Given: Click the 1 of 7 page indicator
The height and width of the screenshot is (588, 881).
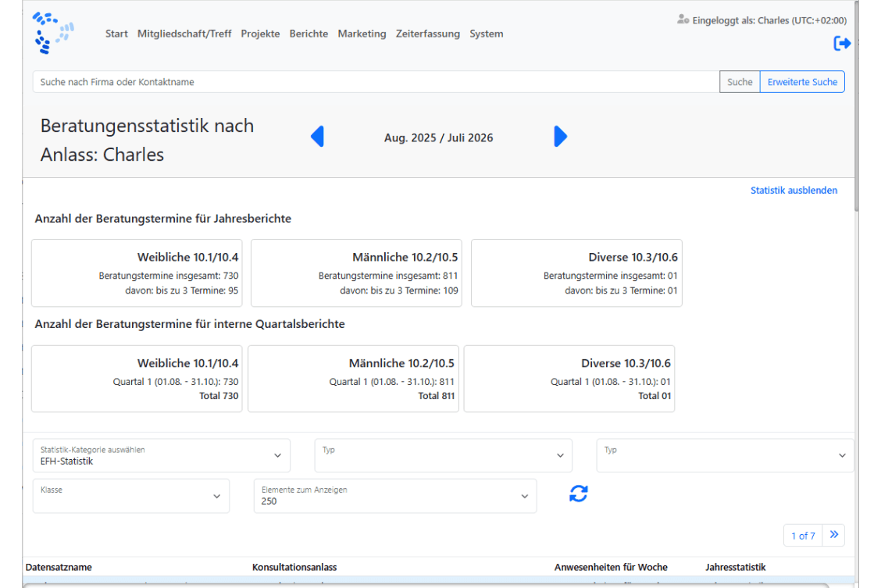Looking at the screenshot, I should click(x=803, y=535).
